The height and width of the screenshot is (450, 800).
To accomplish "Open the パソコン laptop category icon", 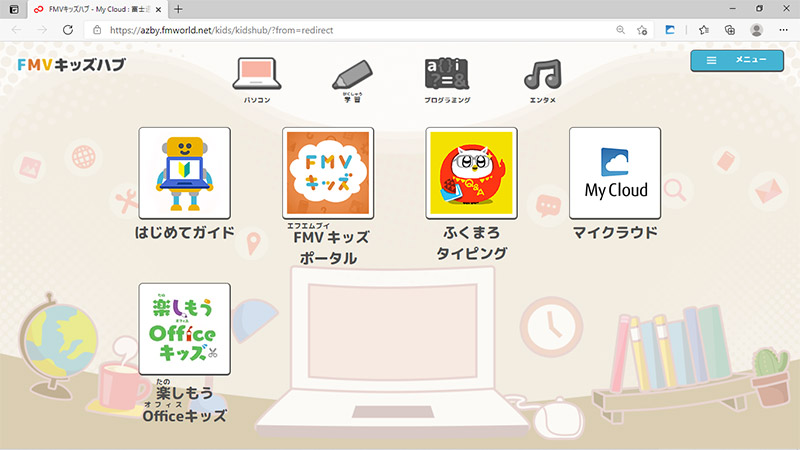I will [257, 74].
